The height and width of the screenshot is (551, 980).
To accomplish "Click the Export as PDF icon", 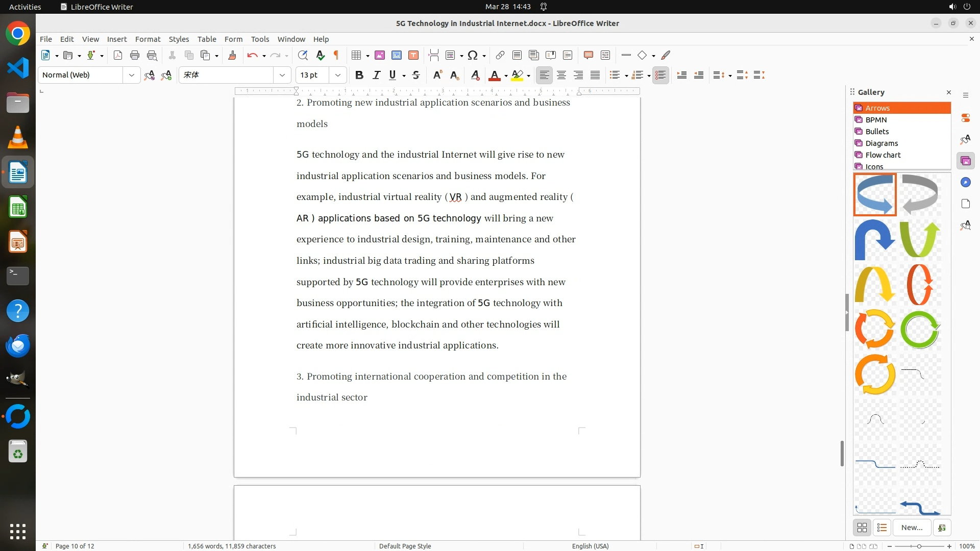I will (x=118, y=55).
